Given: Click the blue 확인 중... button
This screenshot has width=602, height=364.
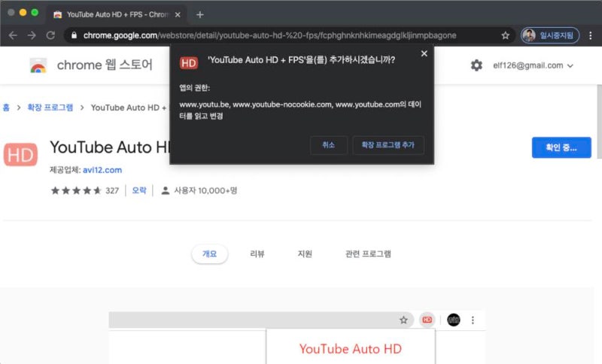Looking at the screenshot, I should pyautogui.click(x=561, y=147).
